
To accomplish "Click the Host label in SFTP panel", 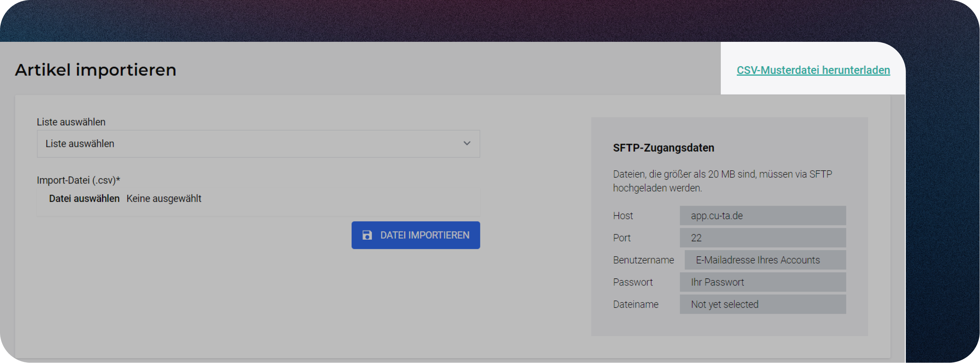I will click(622, 216).
